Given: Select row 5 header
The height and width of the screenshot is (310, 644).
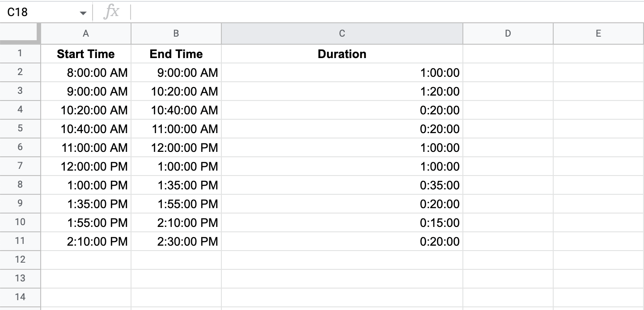Looking at the screenshot, I should pos(20,129).
